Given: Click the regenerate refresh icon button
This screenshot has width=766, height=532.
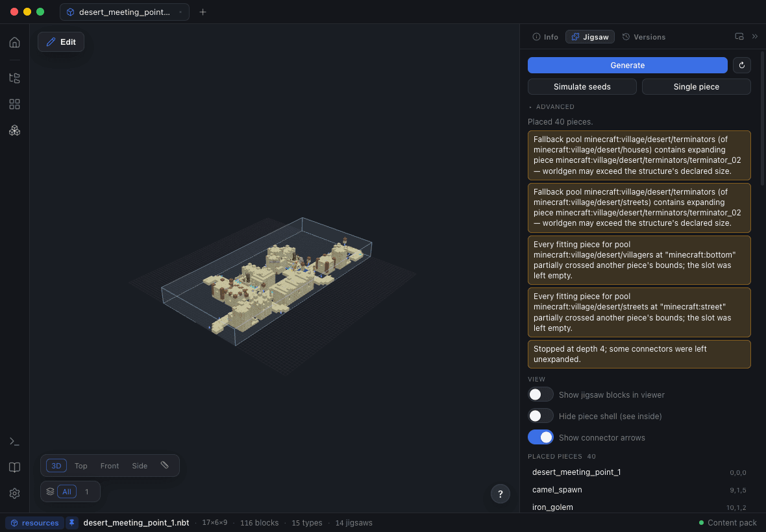Looking at the screenshot, I should [x=741, y=66].
